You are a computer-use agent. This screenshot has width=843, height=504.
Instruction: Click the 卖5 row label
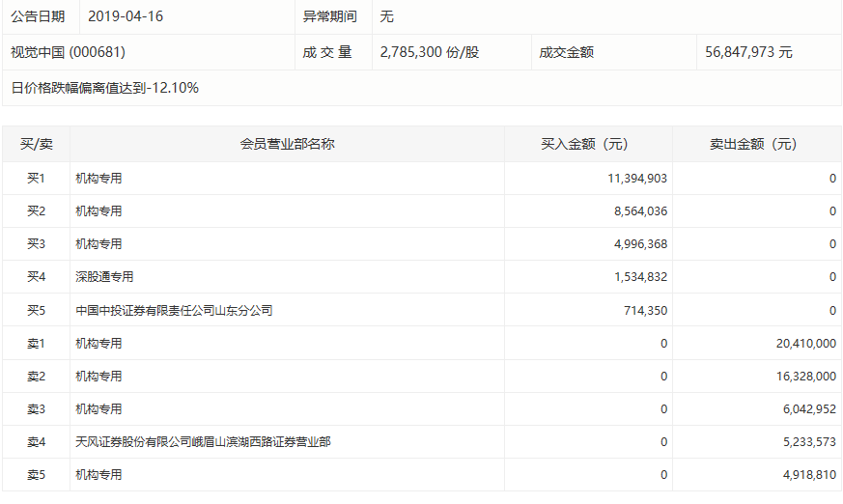(36, 475)
